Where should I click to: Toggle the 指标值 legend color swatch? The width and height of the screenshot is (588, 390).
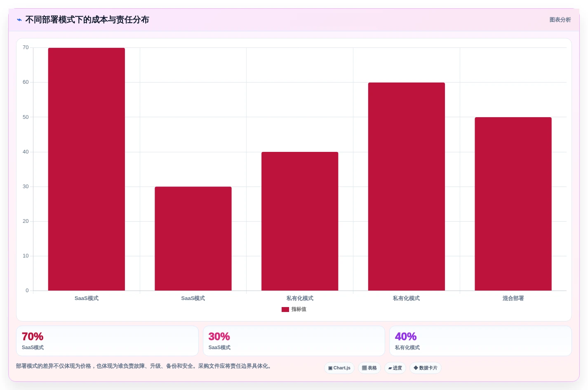[x=285, y=310]
